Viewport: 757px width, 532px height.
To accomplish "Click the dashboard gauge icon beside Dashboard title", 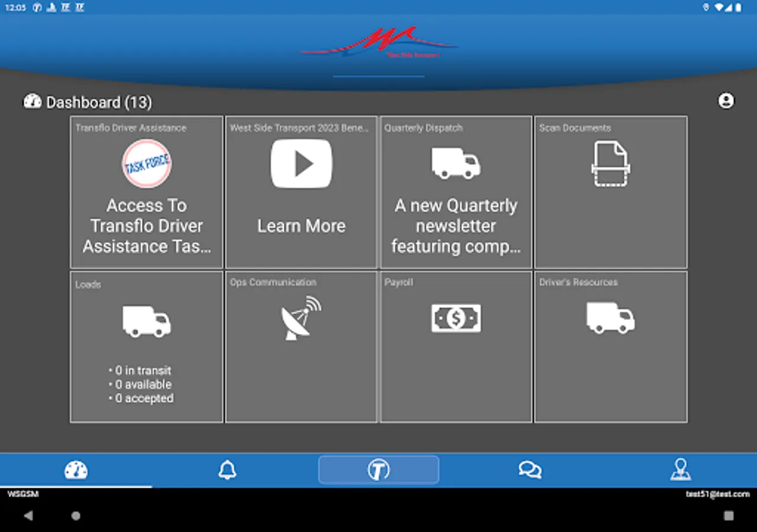I will tap(32, 102).
